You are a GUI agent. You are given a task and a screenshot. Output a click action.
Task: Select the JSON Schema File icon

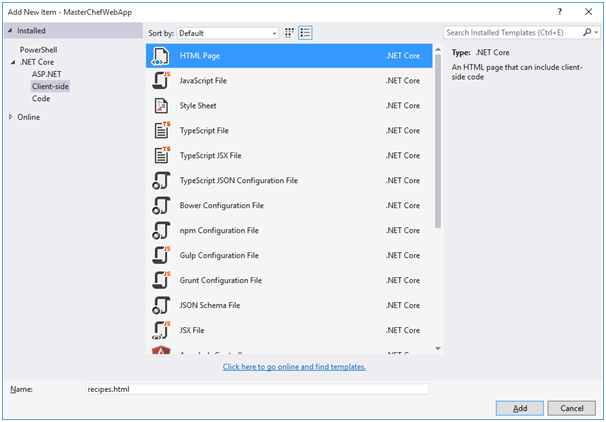[x=161, y=305]
